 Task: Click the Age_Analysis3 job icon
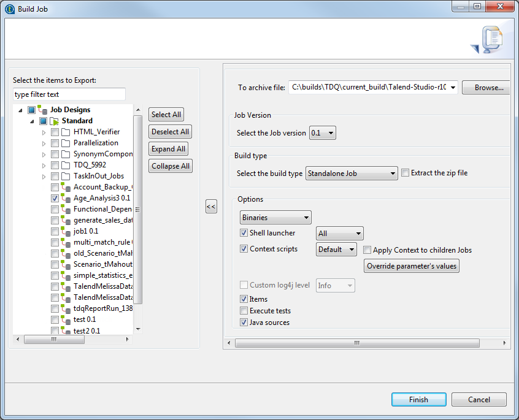(x=66, y=198)
